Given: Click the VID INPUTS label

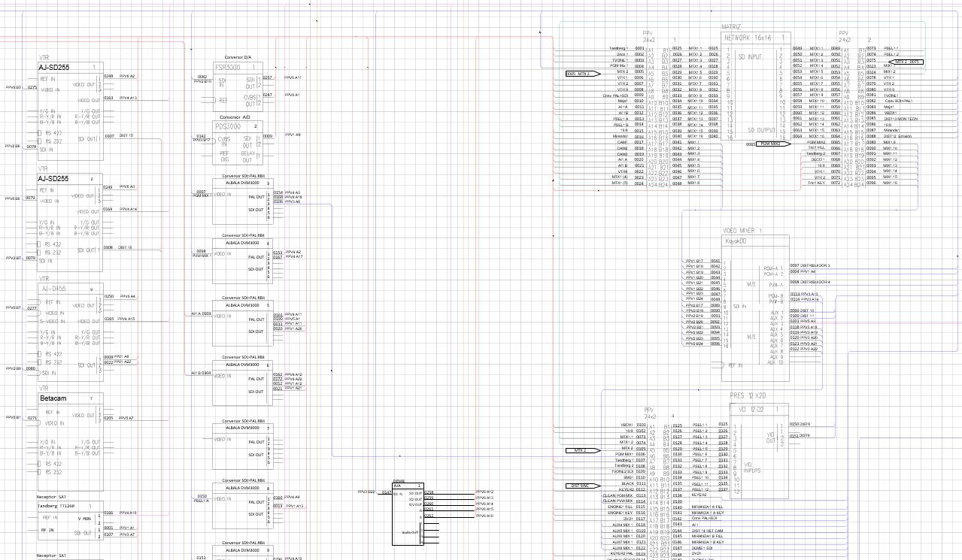Looking at the screenshot, I should coord(751,468).
